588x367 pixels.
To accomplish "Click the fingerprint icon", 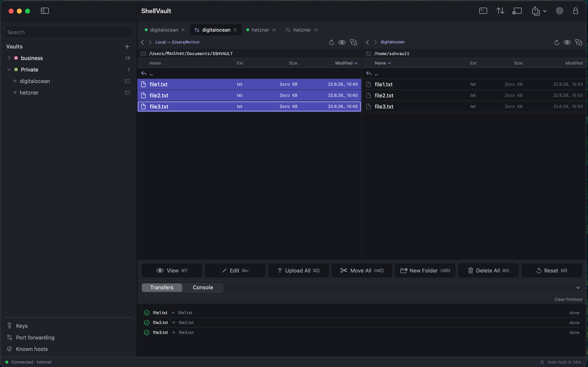I will 559,11.
